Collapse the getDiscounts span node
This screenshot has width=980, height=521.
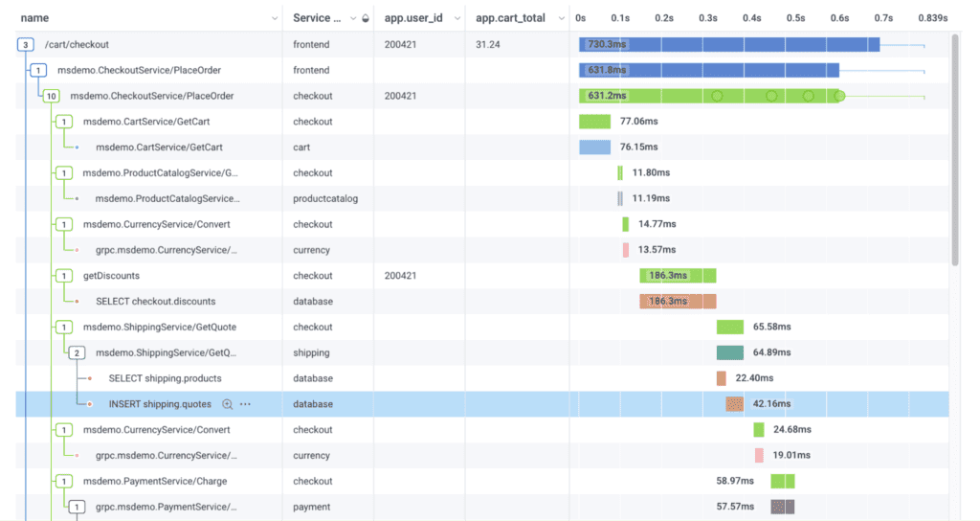(x=64, y=276)
